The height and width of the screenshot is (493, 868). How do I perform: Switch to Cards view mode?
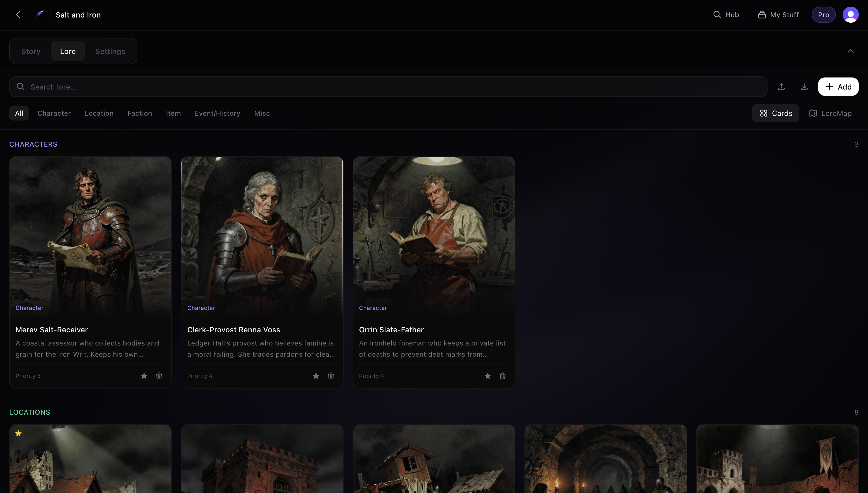click(776, 113)
